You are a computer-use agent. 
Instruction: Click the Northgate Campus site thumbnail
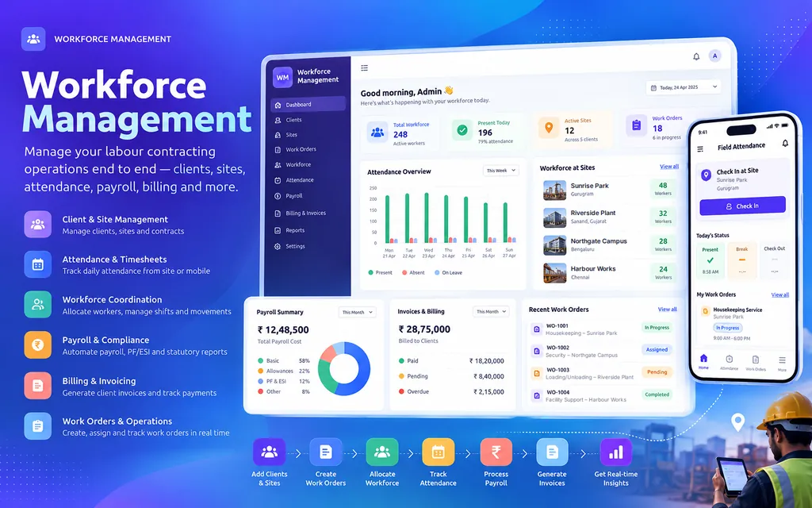(554, 245)
